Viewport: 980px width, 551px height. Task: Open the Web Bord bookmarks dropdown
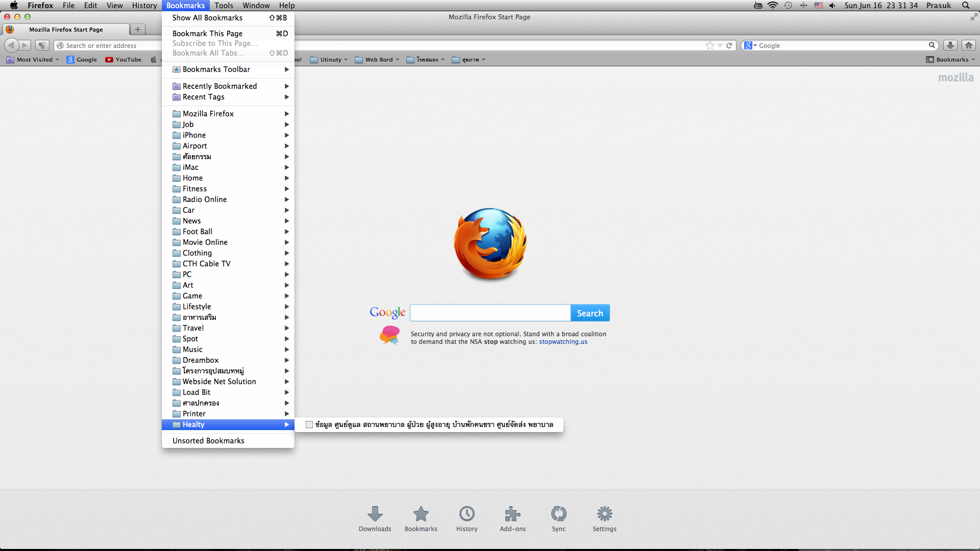[x=377, y=60]
